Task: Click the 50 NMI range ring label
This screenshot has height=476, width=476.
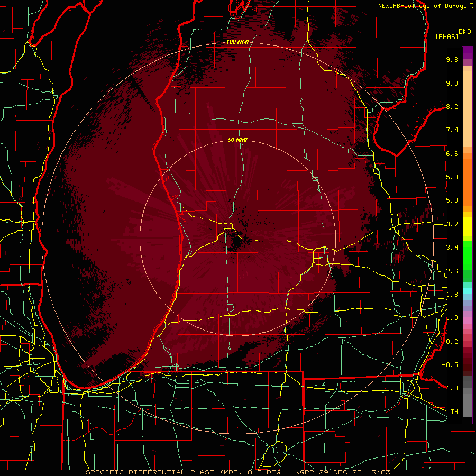Action: [237, 140]
